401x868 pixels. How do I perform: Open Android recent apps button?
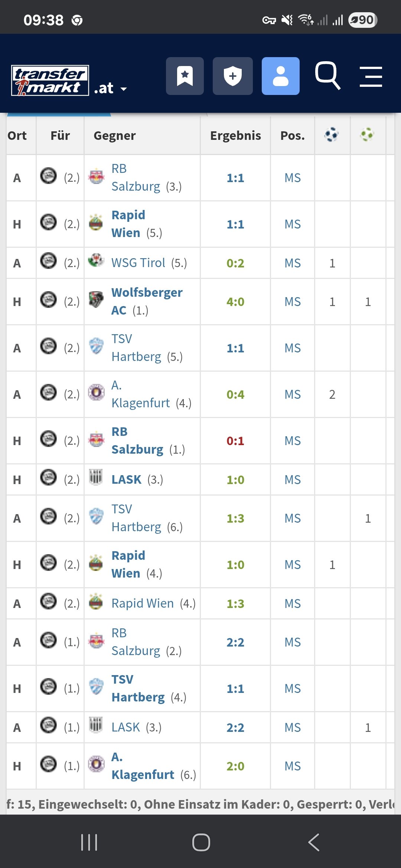tap(89, 842)
